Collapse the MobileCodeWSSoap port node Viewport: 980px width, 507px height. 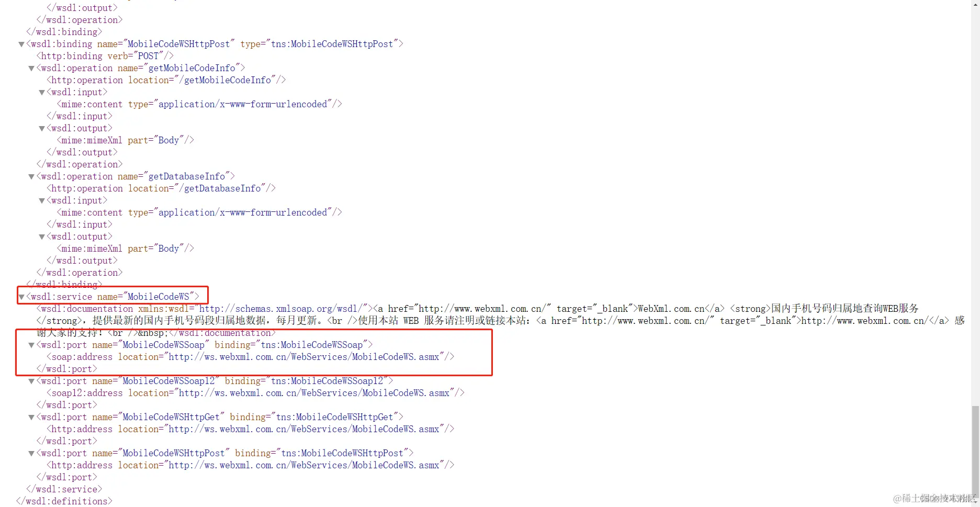tap(31, 345)
